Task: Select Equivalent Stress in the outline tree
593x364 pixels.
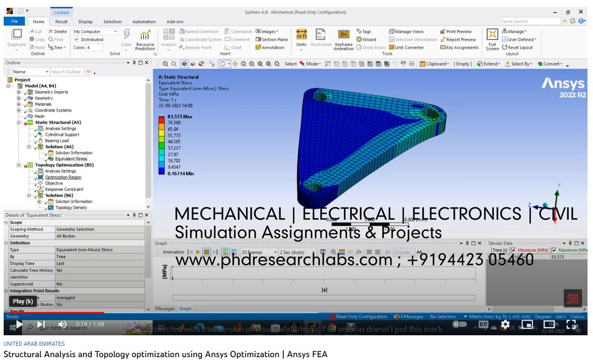Action: tap(71, 159)
